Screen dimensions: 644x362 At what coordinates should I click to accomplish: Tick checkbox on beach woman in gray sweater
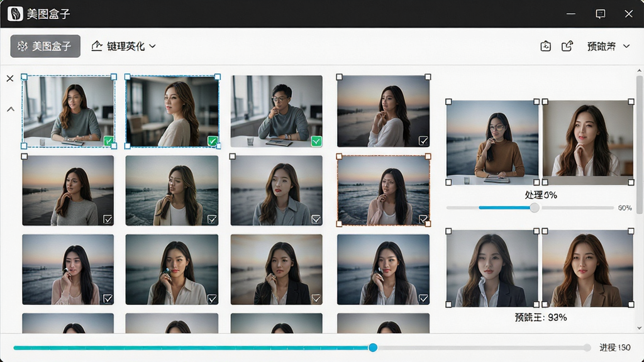click(x=108, y=219)
